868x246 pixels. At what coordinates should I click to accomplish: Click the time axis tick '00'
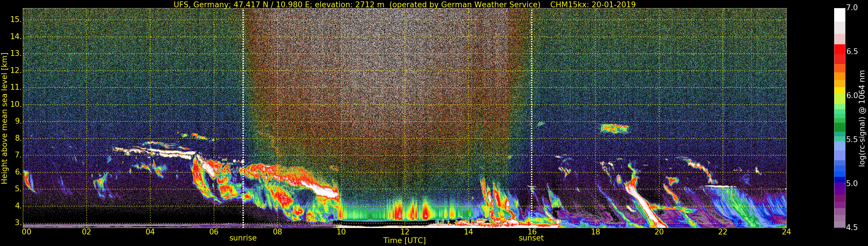(x=27, y=232)
